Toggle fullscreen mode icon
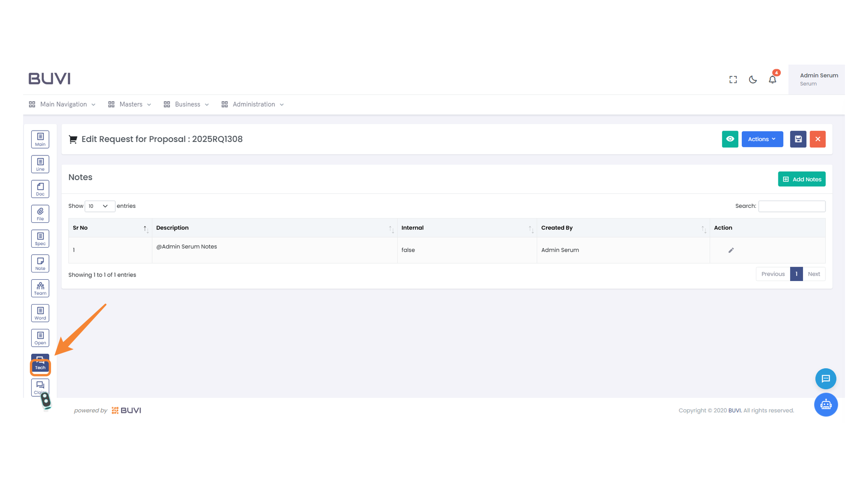868x488 pixels. click(x=733, y=80)
